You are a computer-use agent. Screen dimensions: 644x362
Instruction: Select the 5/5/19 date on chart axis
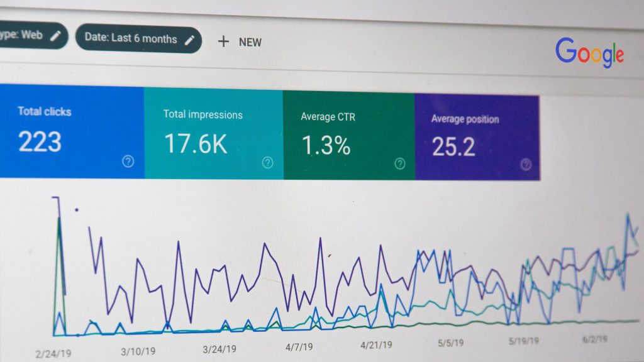click(452, 344)
